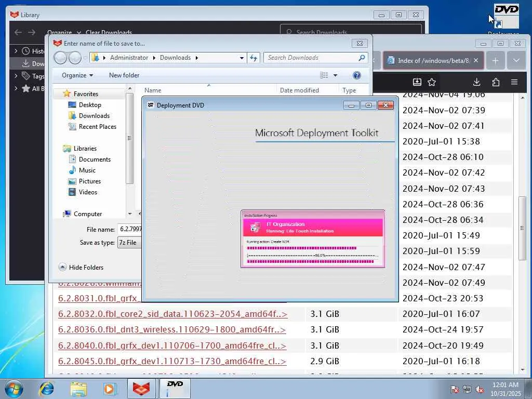
Task: Collapse folders with Hide Folders
Action: click(81, 268)
